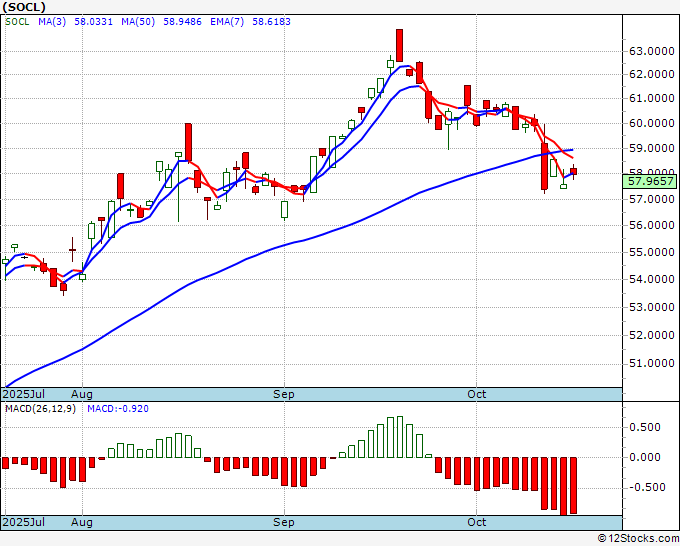Click 2025Jul on the price chart axis
This screenshot has height=546, width=680.
point(24,395)
